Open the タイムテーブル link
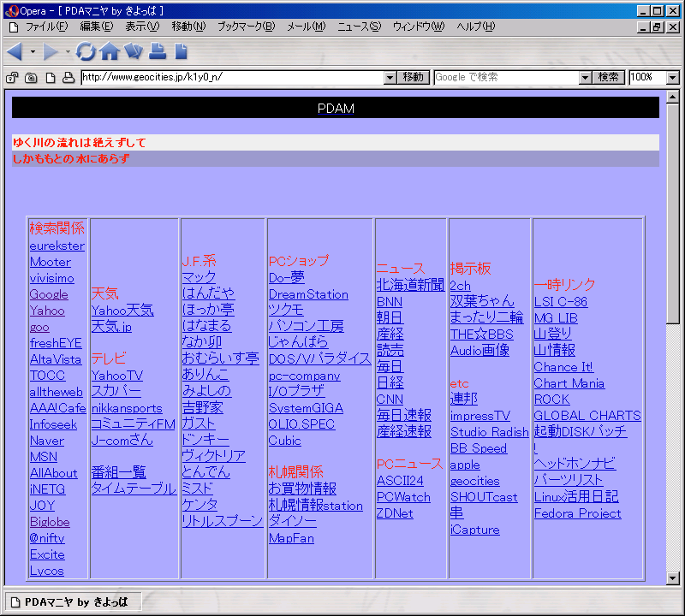This screenshot has height=616, width=685. pyautogui.click(x=134, y=489)
